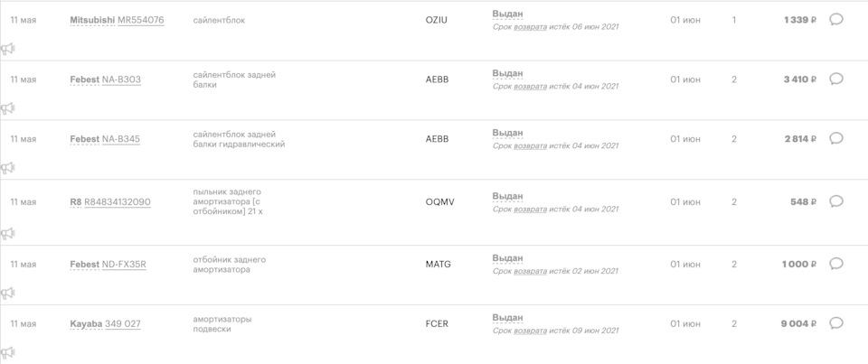This screenshot has width=868, height=364.
Task: Click megaphone icon under Mitsubishi order row
Action: pyautogui.click(x=8, y=49)
